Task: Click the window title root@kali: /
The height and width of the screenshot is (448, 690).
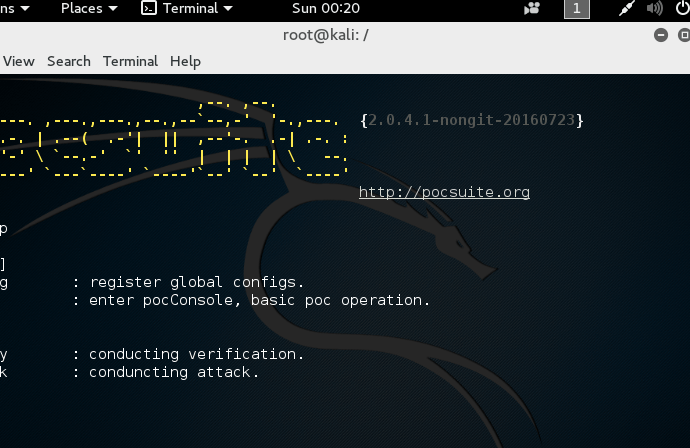Action: (326, 35)
